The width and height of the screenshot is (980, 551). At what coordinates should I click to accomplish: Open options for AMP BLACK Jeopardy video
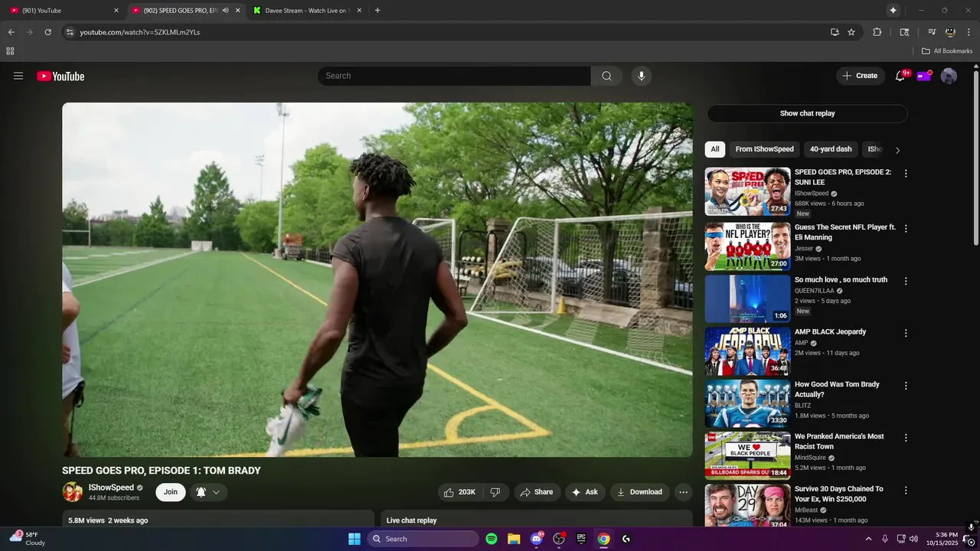pyautogui.click(x=906, y=333)
